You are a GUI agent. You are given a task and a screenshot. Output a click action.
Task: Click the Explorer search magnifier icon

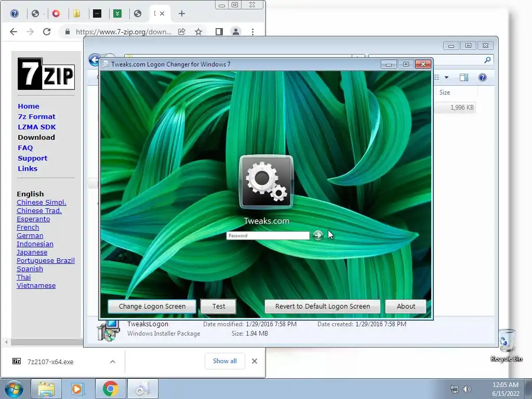pyautogui.click(x=487, y=60)
